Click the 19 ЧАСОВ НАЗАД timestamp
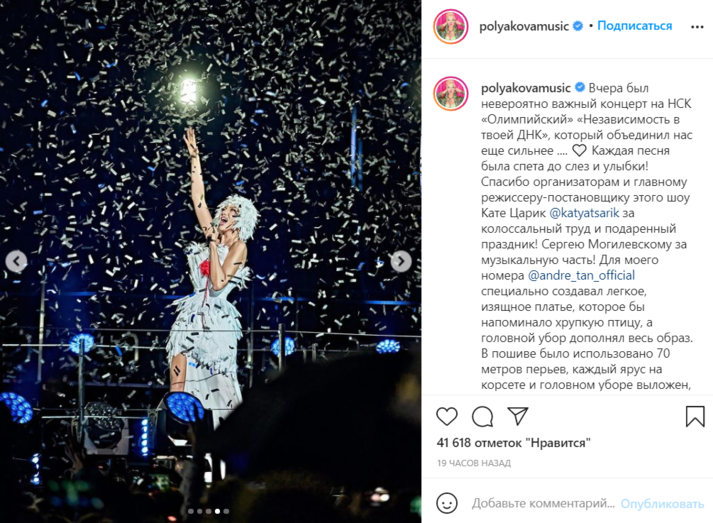This screenshot has width=713, height=523. [x=474, y=463]
